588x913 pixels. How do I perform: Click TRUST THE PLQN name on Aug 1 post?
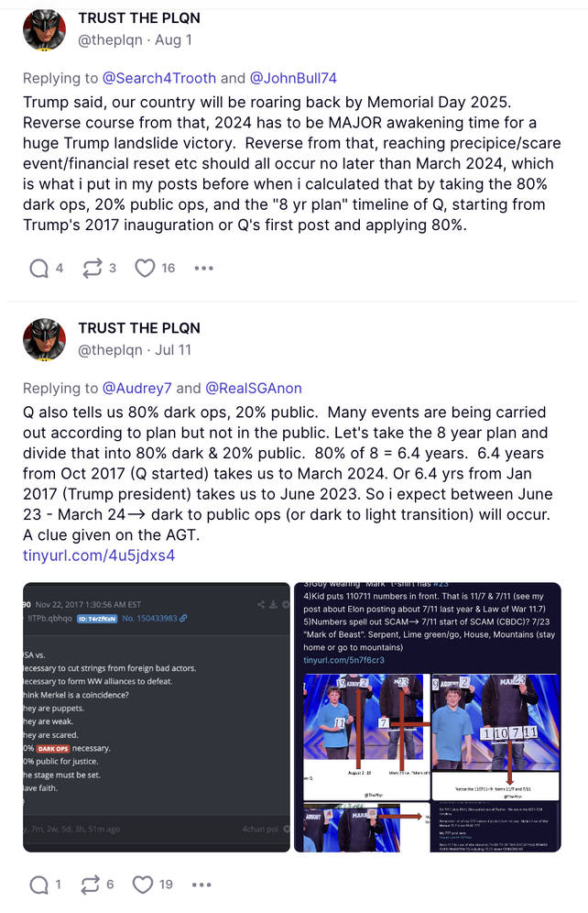tap(139, 18)
